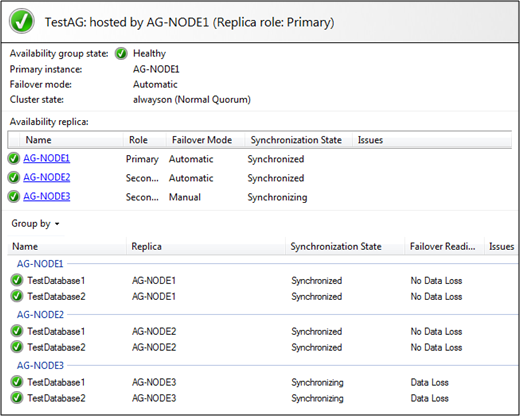Click the Healthy availability group state icon
The width and height of the screenshot is (520, 416).
tap(121, 53)
